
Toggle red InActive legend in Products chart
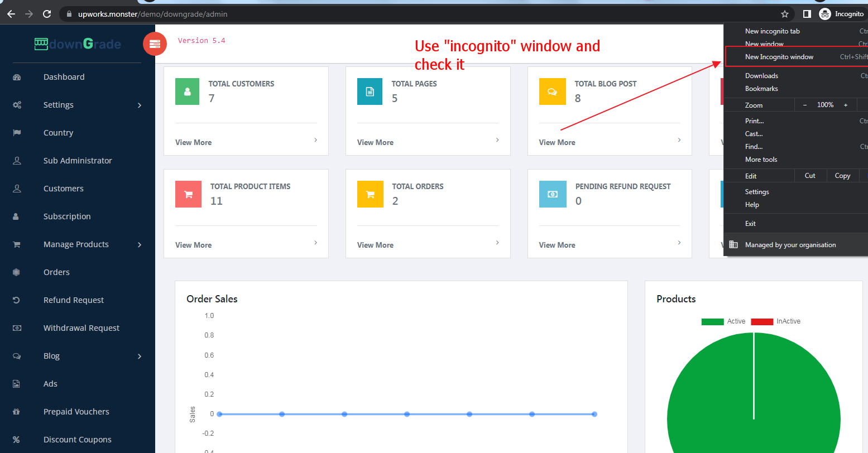click(x=776, y=321)
